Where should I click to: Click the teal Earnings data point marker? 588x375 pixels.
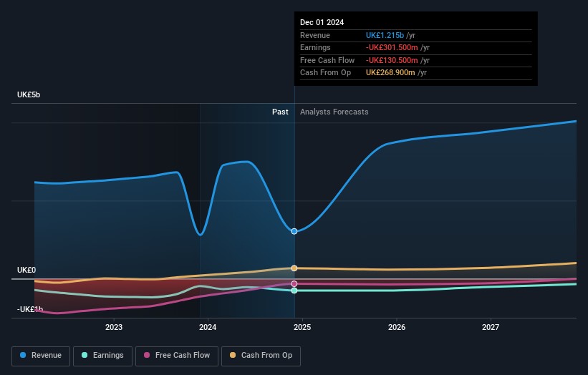tap(294, 291)
